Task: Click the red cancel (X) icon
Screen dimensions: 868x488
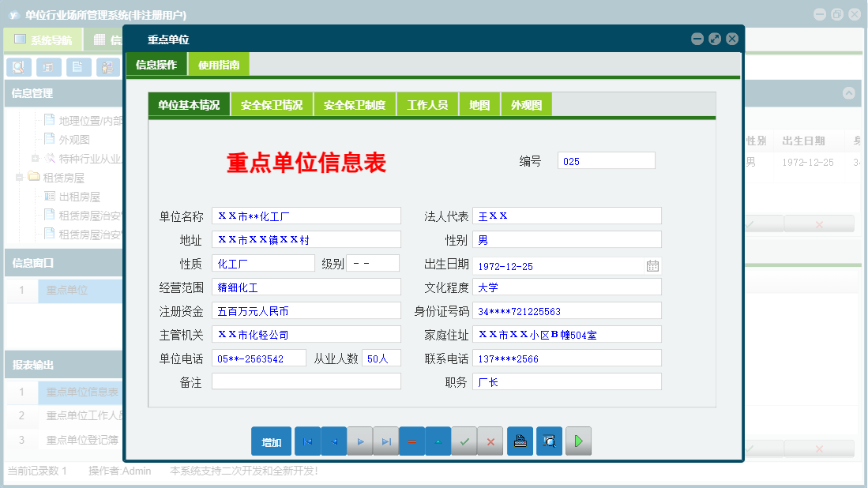Action: pyautogui.click(x=490, y=441)
